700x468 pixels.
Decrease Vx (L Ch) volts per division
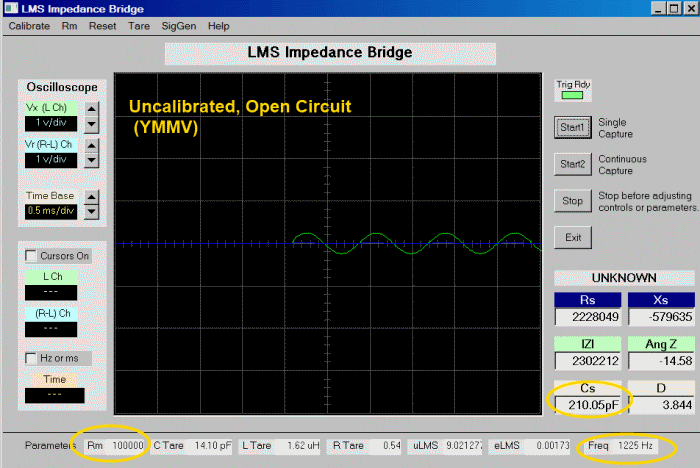(92, 124)
